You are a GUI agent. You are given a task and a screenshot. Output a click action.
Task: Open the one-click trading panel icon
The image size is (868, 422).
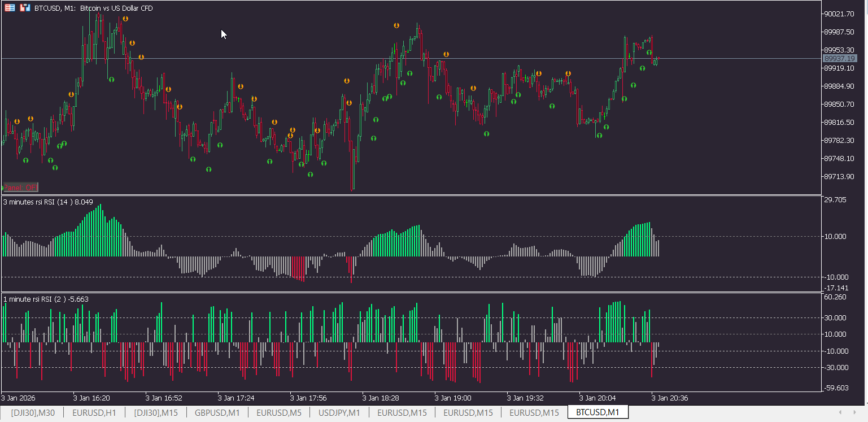click(25, 8)
